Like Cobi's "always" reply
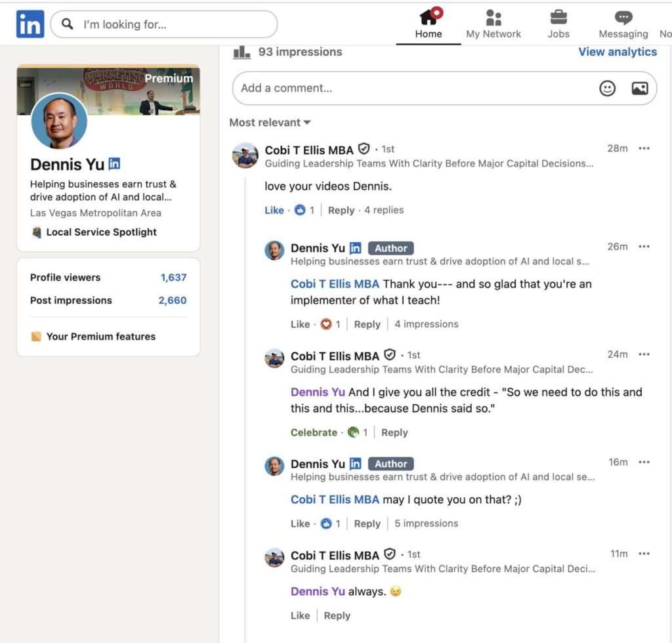The height and width of the screenshot is (643, 672). (x=300, y=615)
